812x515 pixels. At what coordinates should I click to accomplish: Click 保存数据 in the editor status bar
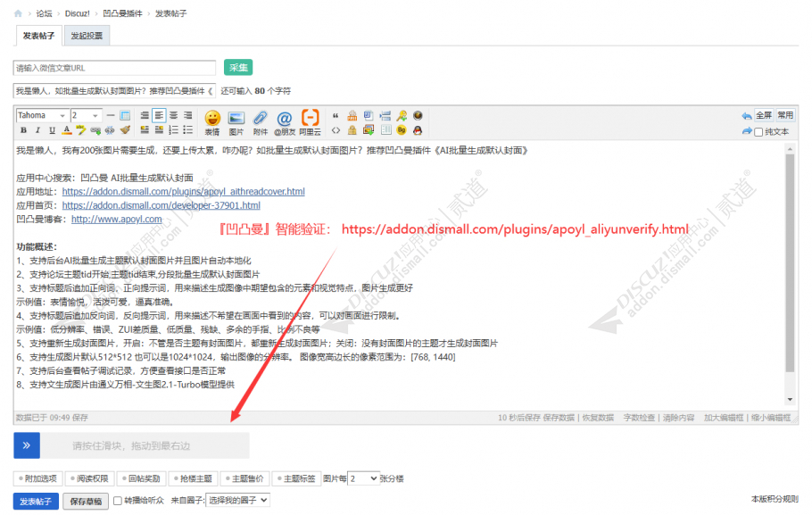point(559,418)
